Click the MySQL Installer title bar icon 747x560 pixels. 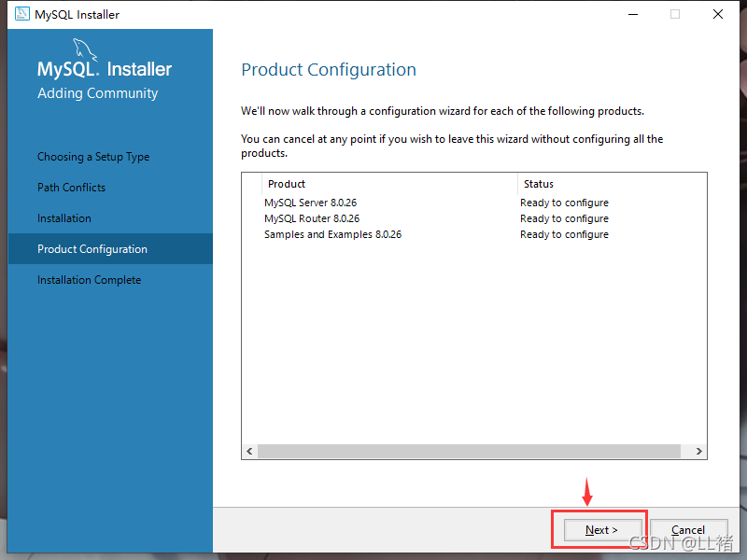(x=21, y=14)
